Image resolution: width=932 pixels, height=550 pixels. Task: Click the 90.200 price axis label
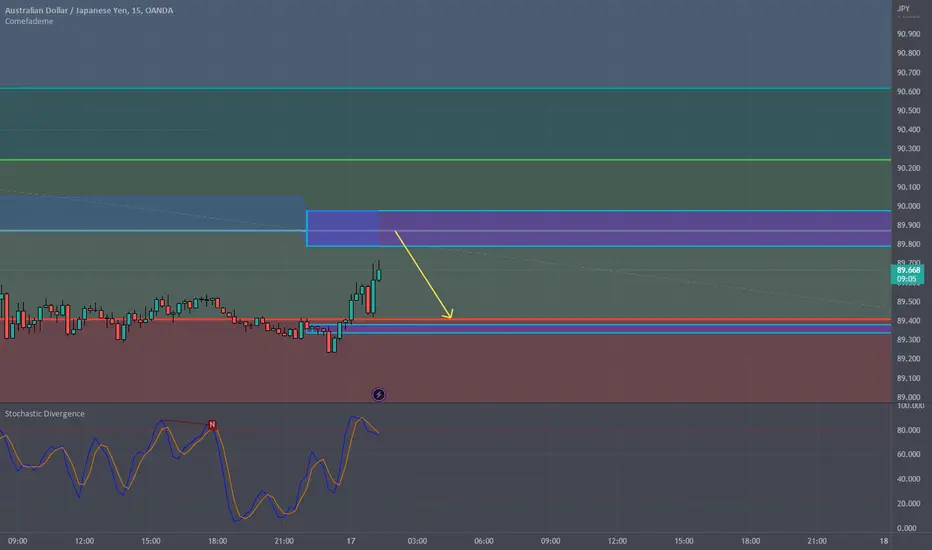coord(908,168)
